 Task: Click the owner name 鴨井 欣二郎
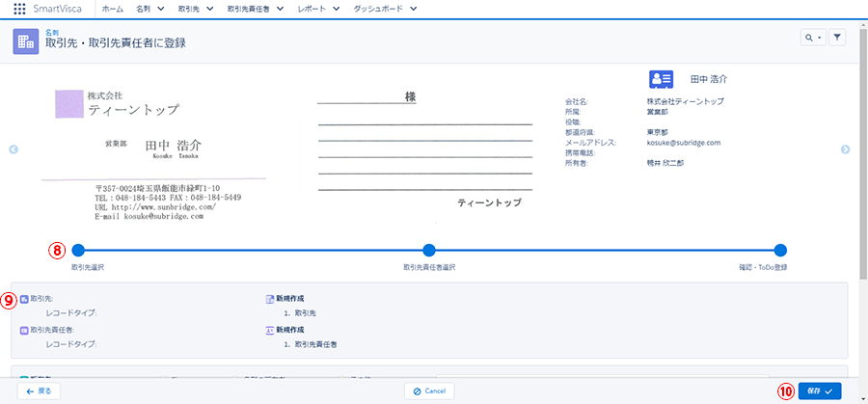pyautogui.click(x=665, y=163)
